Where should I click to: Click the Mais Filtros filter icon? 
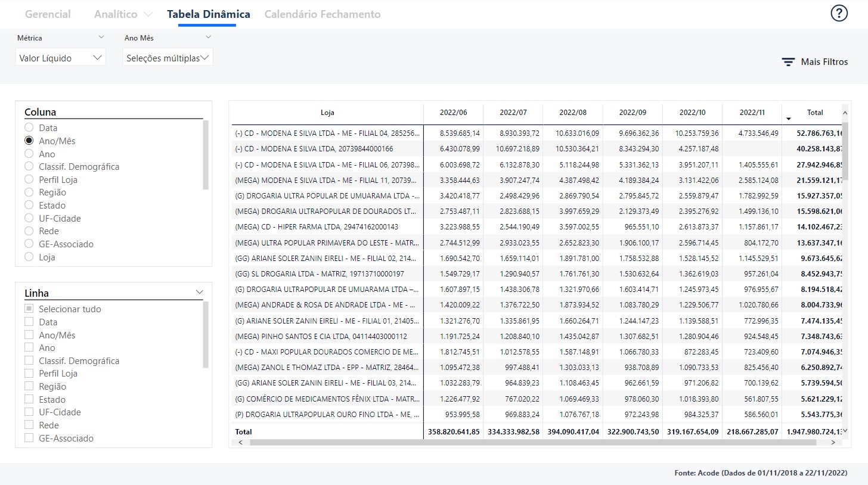coord(788,62)
